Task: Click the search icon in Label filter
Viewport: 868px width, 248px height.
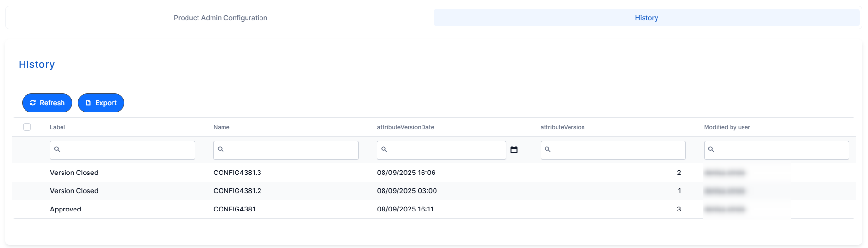Action: pyautogui.click(x=57, y=149)
